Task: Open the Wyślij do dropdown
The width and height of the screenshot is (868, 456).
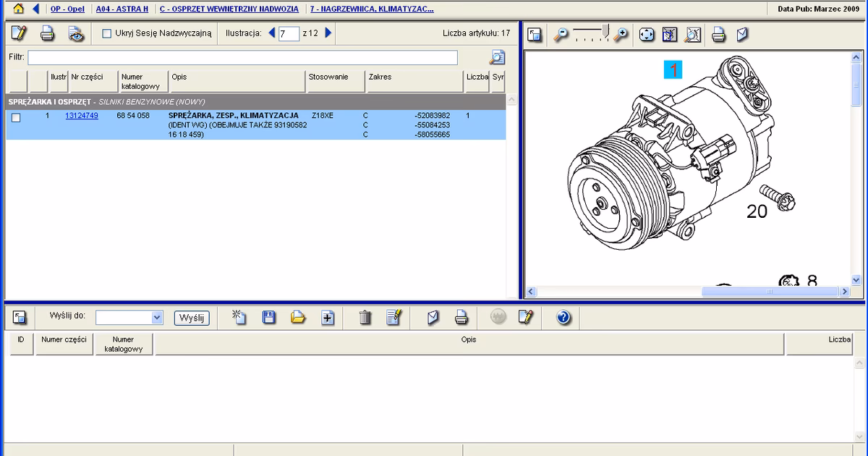Action: (x=157, y=318)
